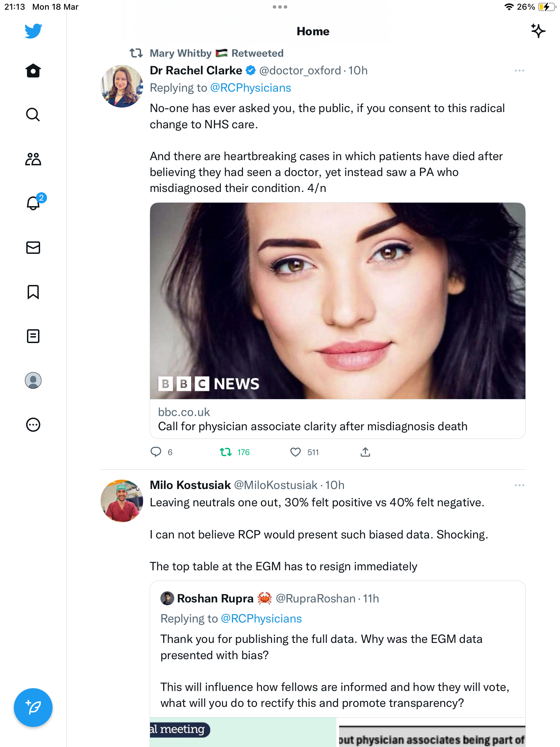Open the @RCPhysicians link in Rachel Clarke's reply
560x747 pixels.
click(251, 88)
